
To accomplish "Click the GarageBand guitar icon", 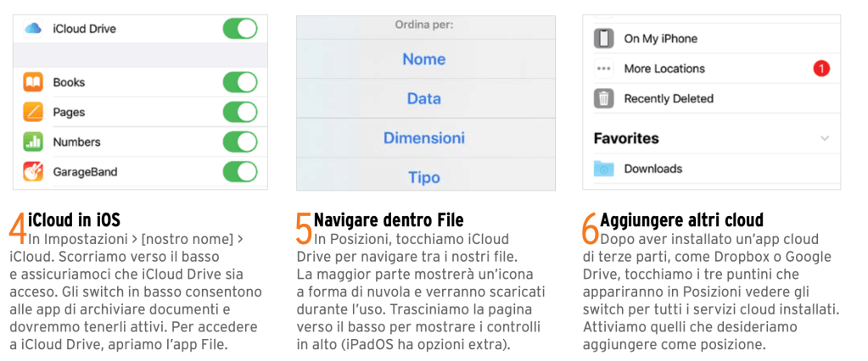I will click(x=33, y=171).
